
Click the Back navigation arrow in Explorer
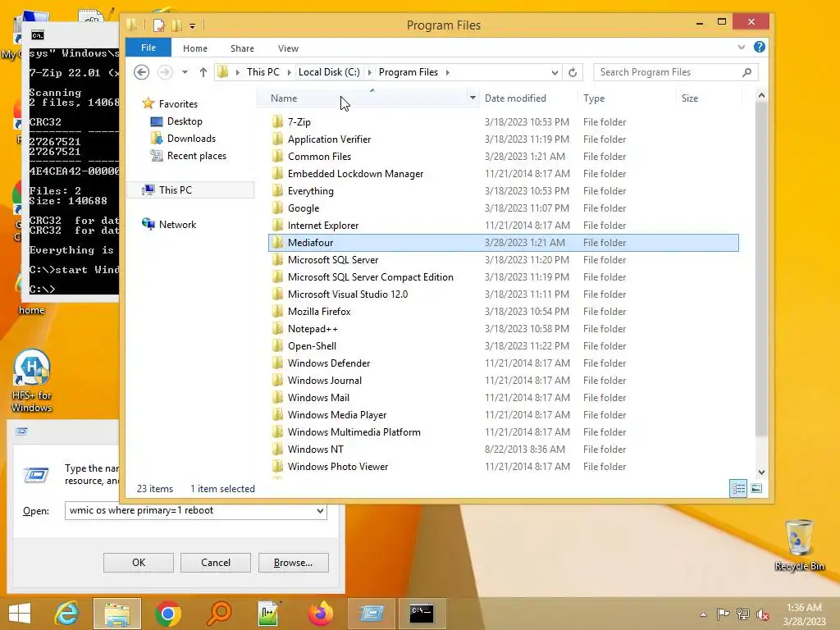(141, 72)
